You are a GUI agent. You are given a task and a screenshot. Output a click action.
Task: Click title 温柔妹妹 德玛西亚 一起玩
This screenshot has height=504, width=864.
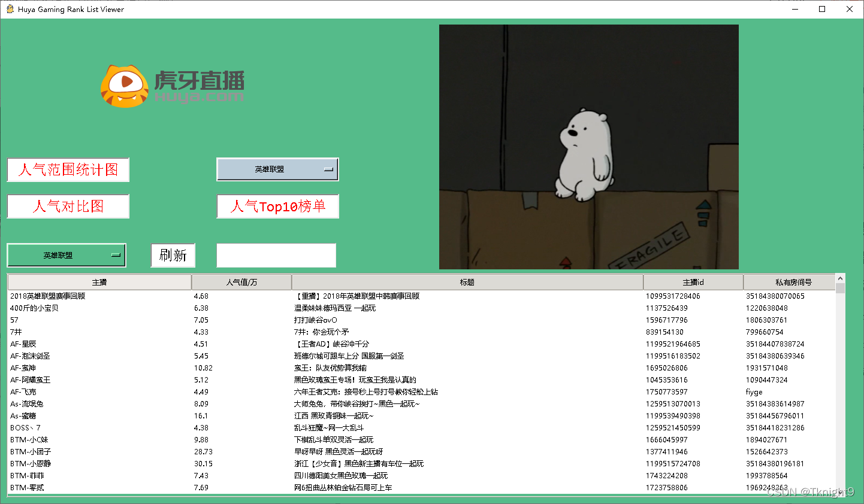335,308
